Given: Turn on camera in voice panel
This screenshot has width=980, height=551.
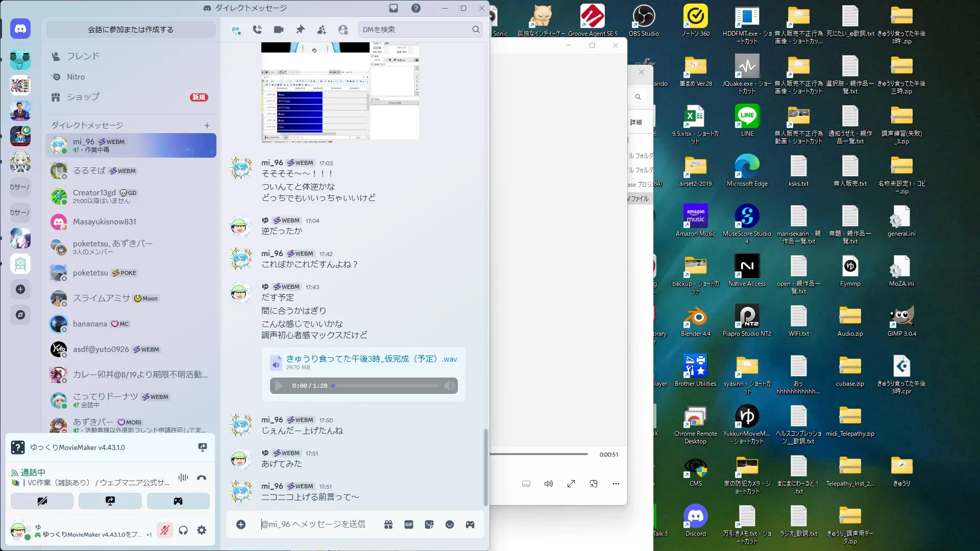Looking at the screenshot, I should coord(42,501).
